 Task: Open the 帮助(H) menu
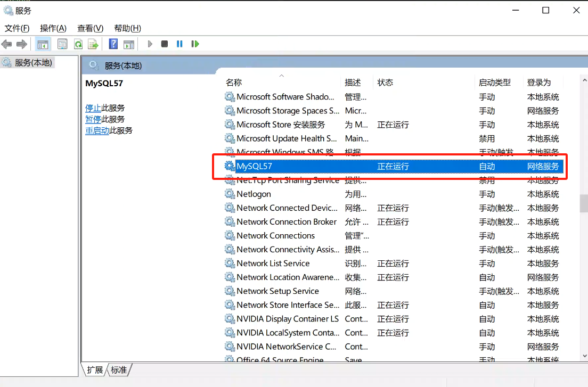[127, 28]
